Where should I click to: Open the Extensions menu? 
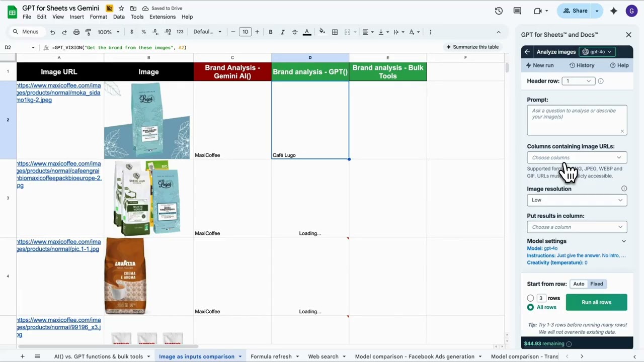click(163, 17)
